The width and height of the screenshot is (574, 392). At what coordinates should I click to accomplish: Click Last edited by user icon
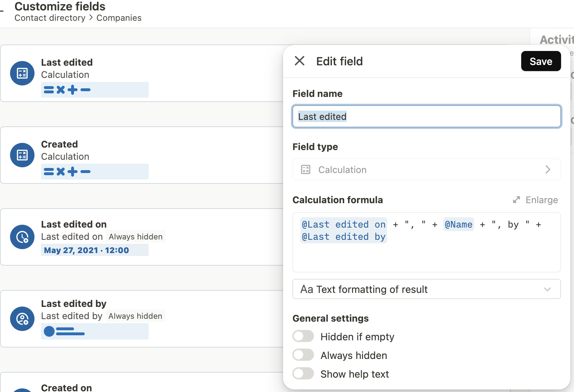pos(22,319)
